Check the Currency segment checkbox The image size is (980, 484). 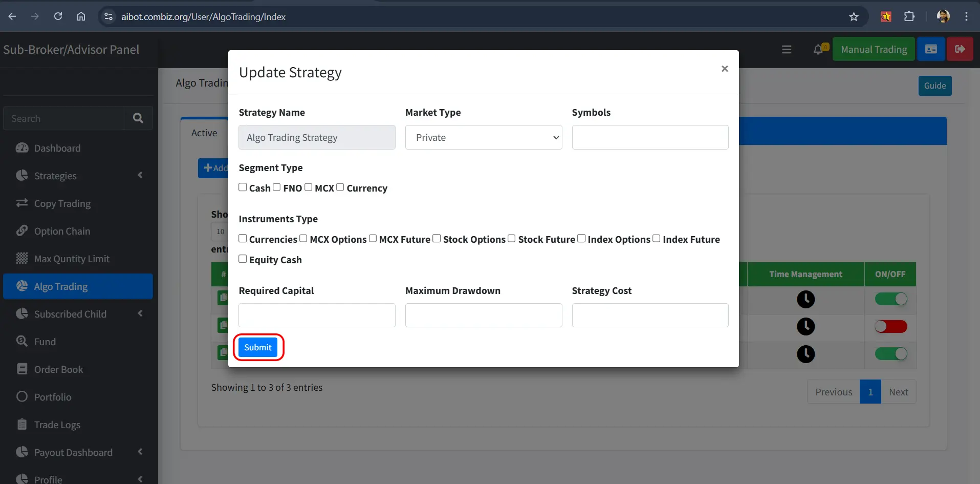[340, 187]
